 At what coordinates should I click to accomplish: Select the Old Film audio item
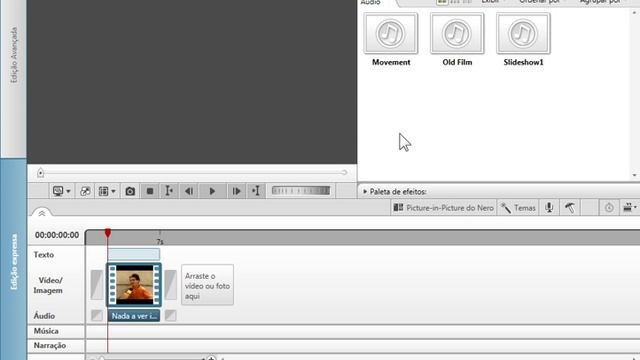[457, 40]
